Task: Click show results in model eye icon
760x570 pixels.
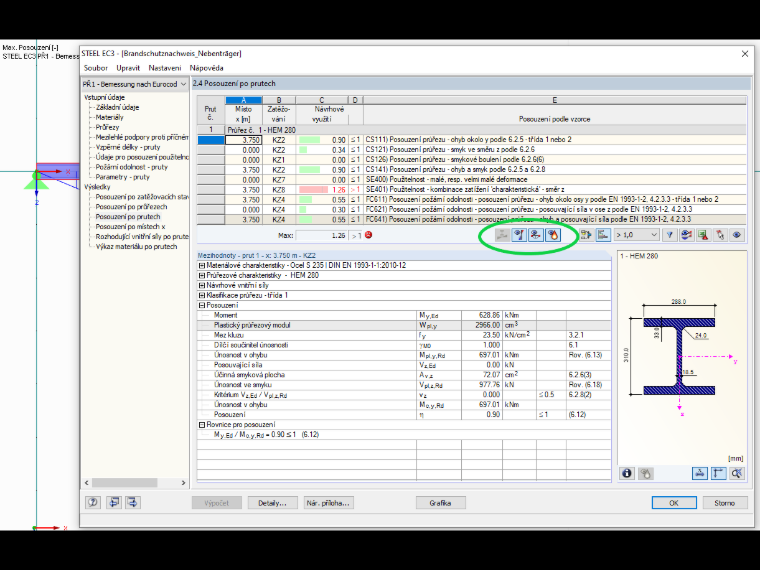Action: 686,235
